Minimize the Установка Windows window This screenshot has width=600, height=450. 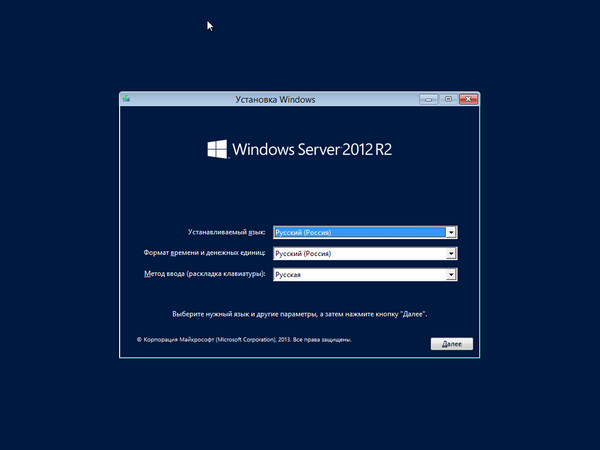[x=428, y=99]
